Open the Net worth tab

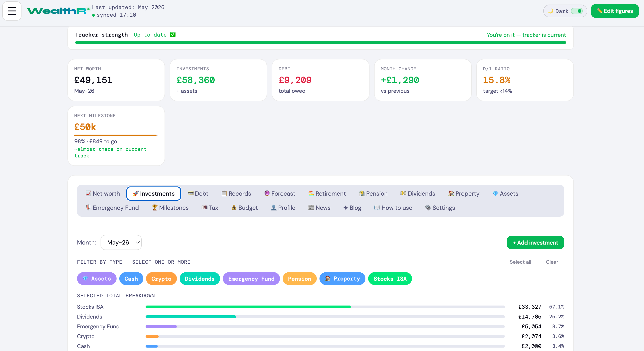(103, 194)
